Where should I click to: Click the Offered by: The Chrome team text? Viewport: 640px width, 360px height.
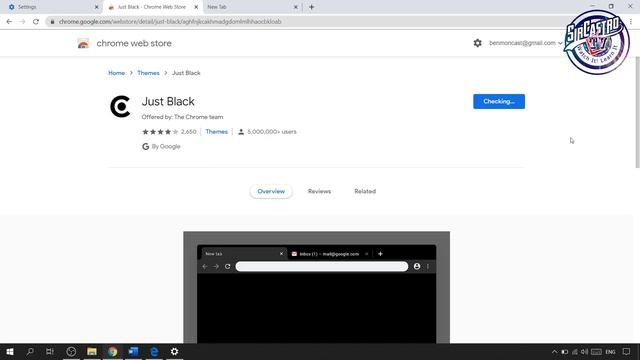pos(182,117)
